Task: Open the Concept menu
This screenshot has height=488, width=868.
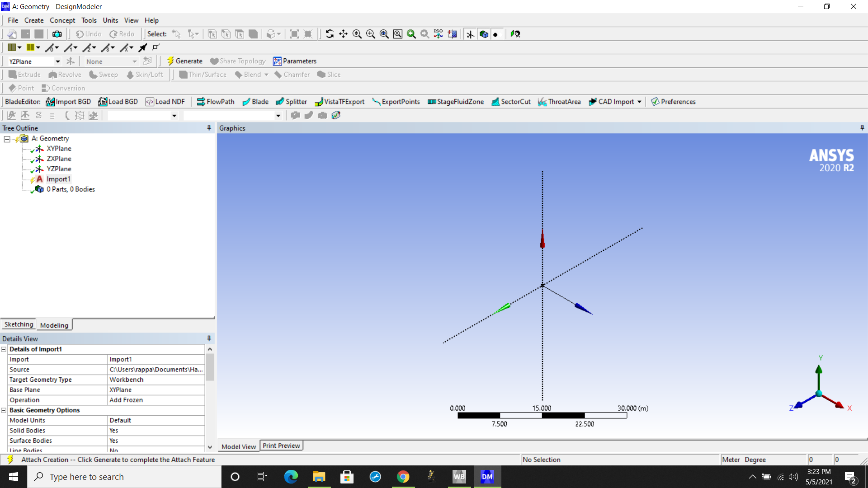Action: tap(62, 20)
